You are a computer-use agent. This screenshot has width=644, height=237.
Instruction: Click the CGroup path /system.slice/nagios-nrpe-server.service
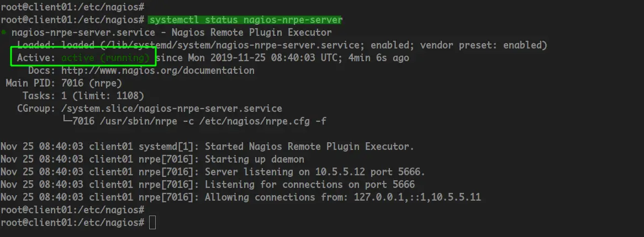tap(172, 109)
